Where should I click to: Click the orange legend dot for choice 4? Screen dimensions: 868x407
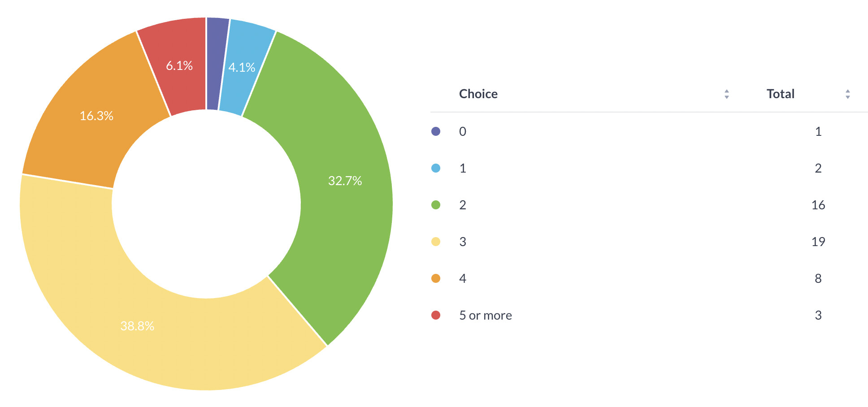coord(436,278)
